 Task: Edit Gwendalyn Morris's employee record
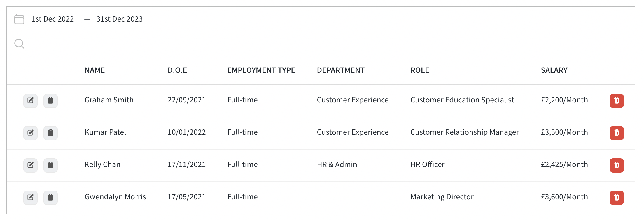[30, 198]
